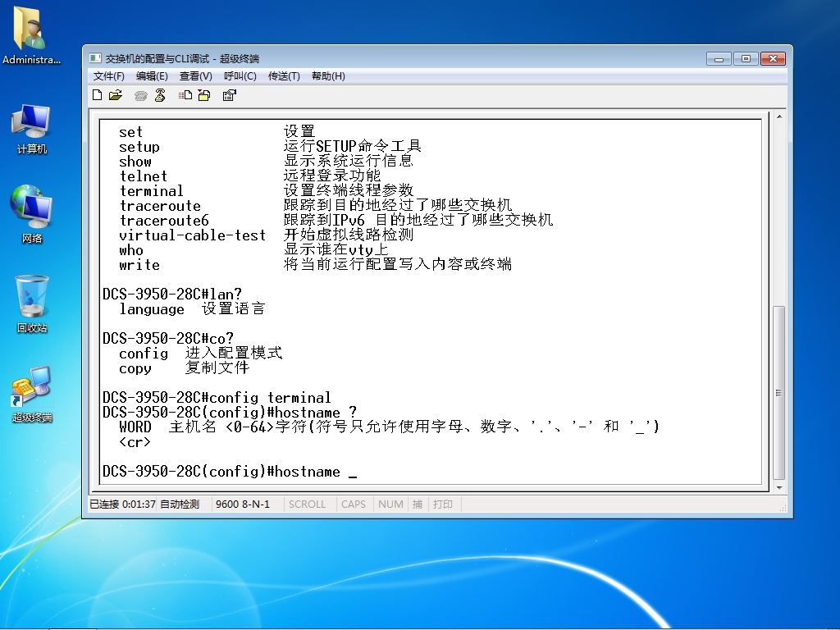Open the 帮助(H) menu
The height and width of the screenshot is (630, 840).
(328, 76)
